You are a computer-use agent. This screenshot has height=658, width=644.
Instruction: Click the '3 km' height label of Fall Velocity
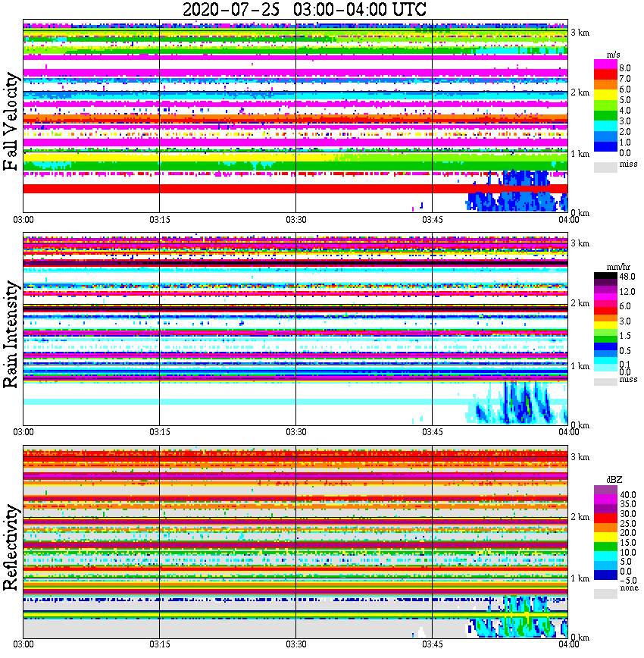click(580, 33)
